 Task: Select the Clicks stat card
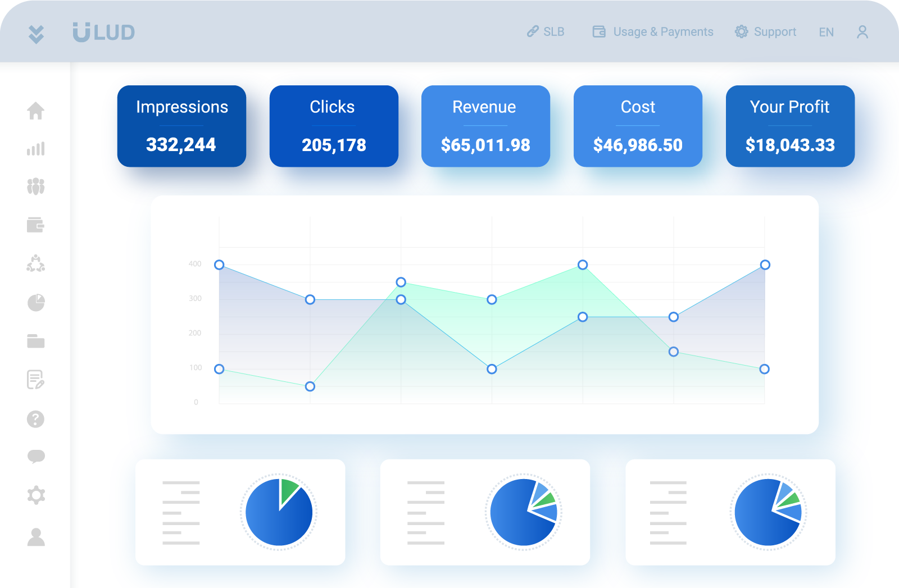pos(334,126)
